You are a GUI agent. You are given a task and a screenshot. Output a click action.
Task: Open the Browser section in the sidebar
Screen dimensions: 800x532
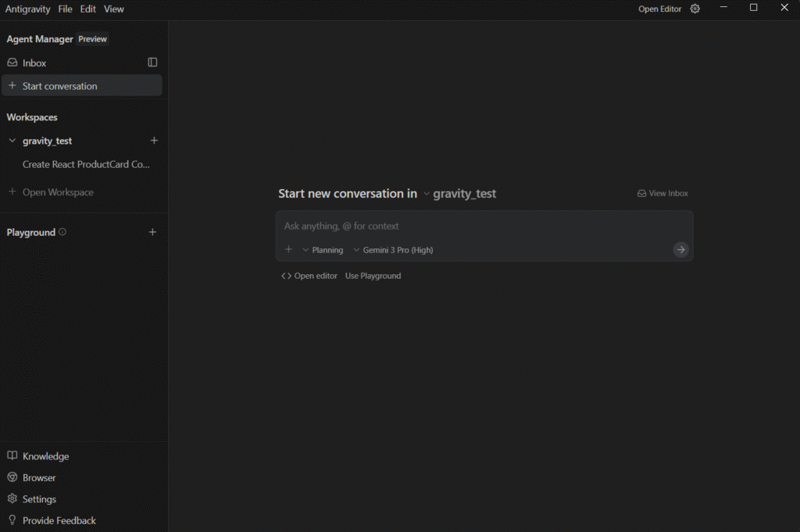[x=39, y=477]
